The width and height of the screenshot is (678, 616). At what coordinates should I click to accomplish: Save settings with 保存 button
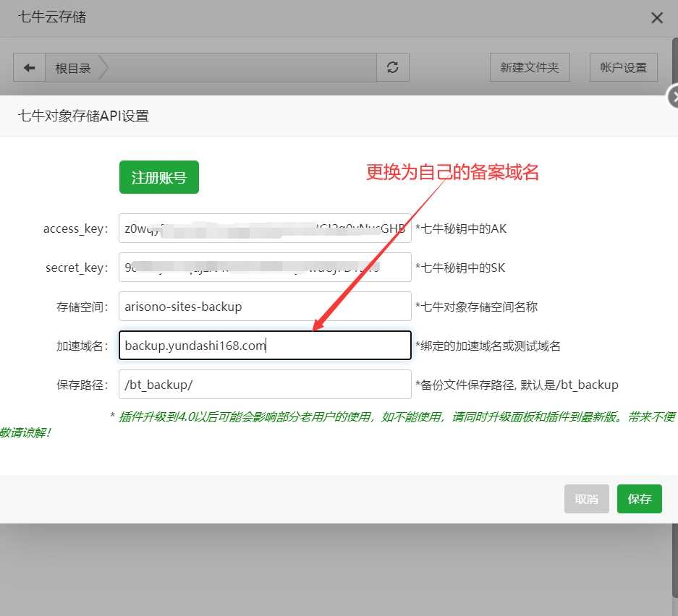[640, 499]
